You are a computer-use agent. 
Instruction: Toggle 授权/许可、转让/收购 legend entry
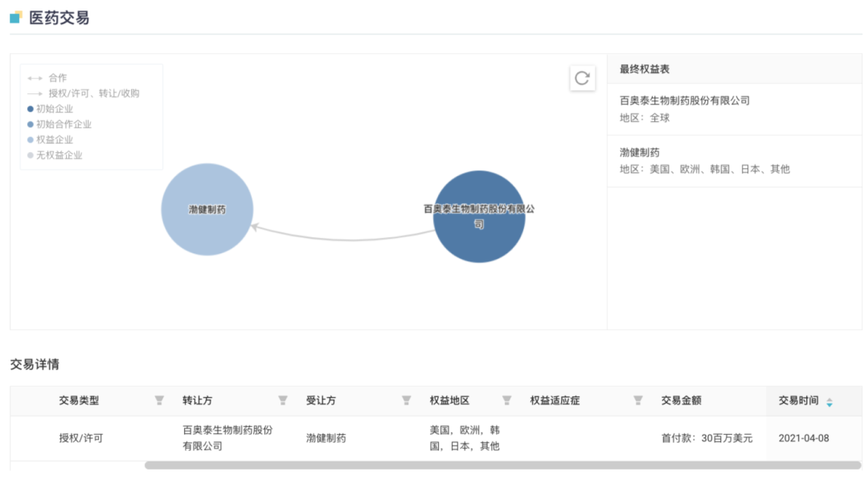83,93
